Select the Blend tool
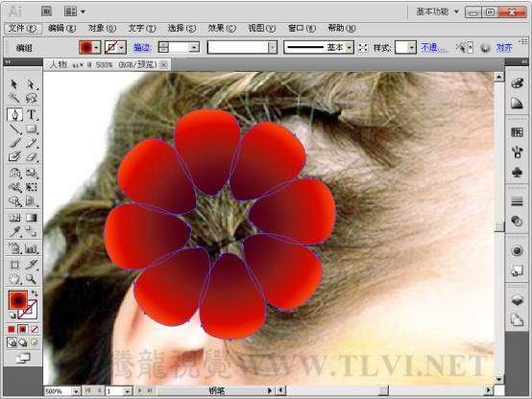The width and height of the screenshot is (532, 399). (x=31, y=232)
